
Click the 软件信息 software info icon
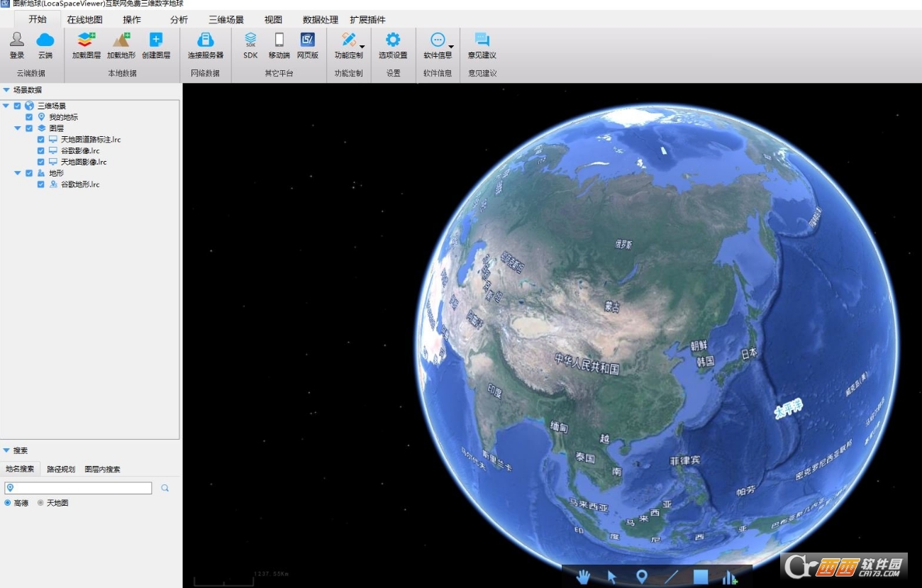pyautogui.click(x=438, y=40)
